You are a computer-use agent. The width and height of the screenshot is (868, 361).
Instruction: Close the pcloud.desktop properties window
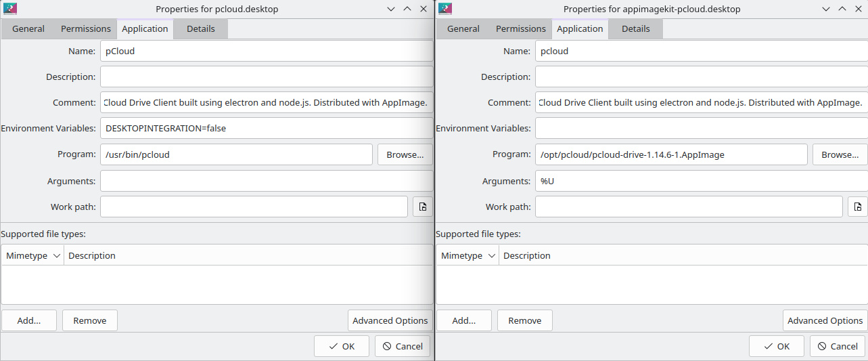pyautogui.click(x=424, y=9)
